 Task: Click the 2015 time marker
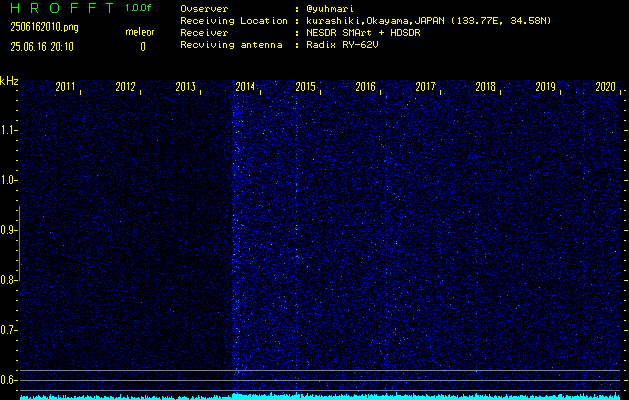tap(305, 87)
